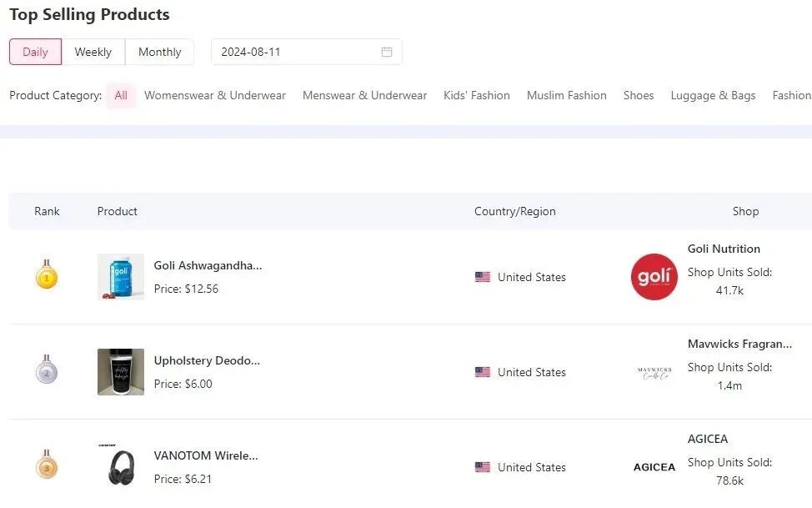Open the Mavwicks Fragrances shop name link

point(739,344)
